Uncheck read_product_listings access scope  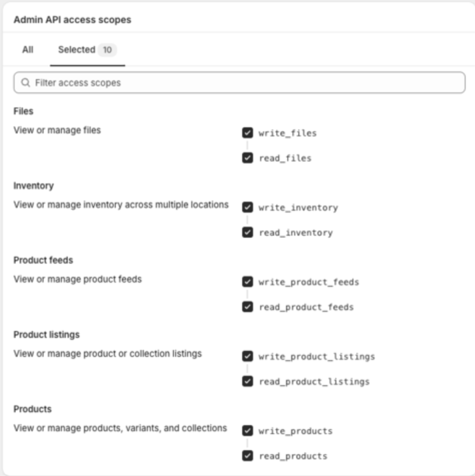(248, 382)
